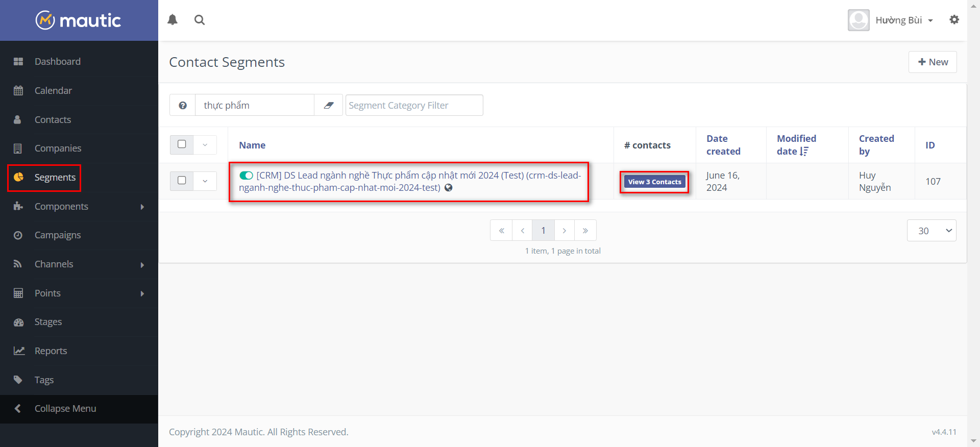Screen dimensions: 980x447
Task: Open the notifications bell icon
Action: click(173, 20)
